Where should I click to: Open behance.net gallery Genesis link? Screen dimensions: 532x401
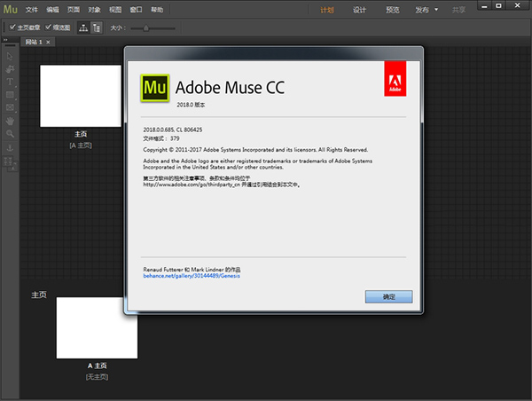pyautogui.click(x=192, y=276)
